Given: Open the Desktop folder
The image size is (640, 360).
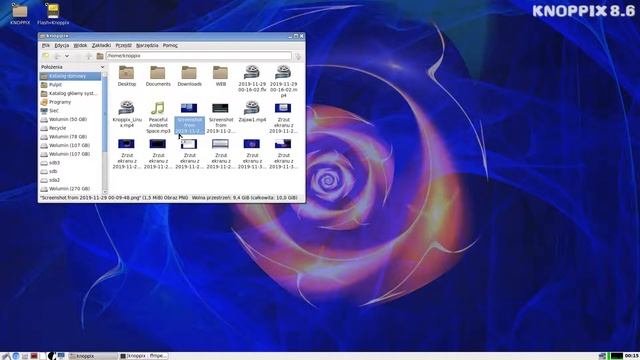Looking at the screenshot, I should pyautogui.click(x=127, y=76).
